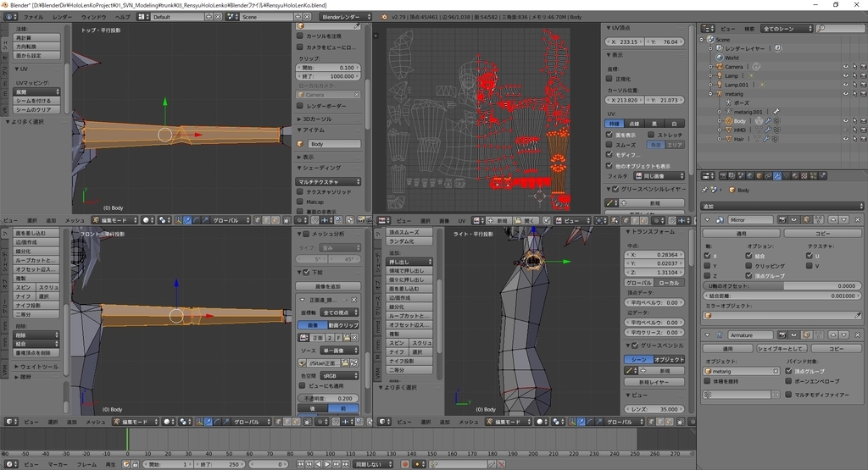Image resolution: width=868 pixels, height=470 pixels.
Task: Open the マルチテクスチャ shading dropdown
Action: [x=328, y=181]
